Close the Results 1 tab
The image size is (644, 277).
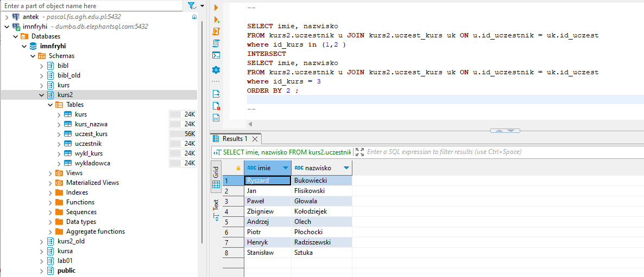pos(255,139)
